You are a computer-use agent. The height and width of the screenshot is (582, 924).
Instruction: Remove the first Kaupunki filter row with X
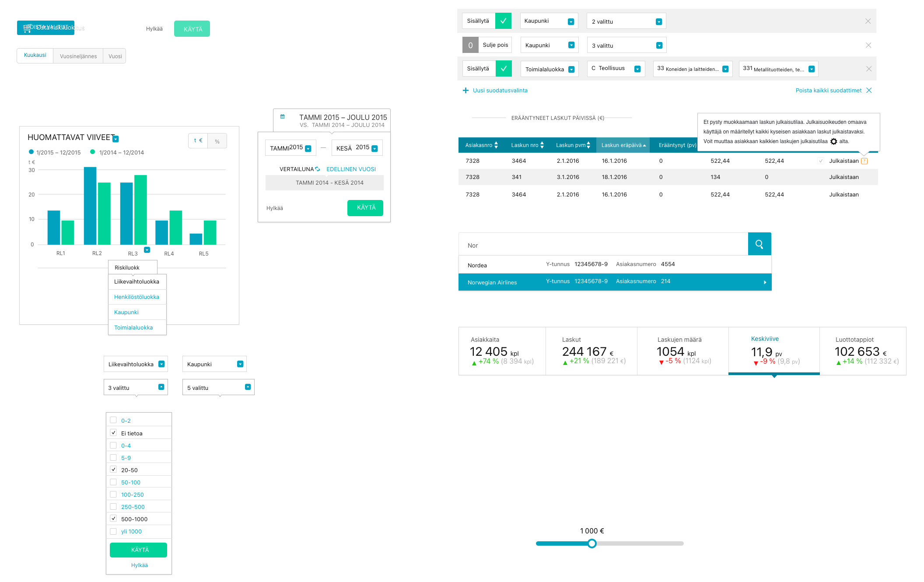tap(868, 21)
